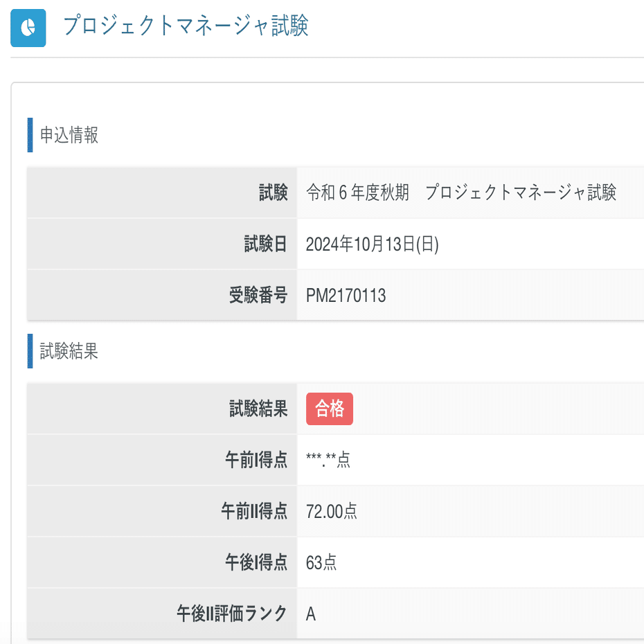644x644 pixels.
Task: Click the 72.00点 score value
Action: click(332, 512)
